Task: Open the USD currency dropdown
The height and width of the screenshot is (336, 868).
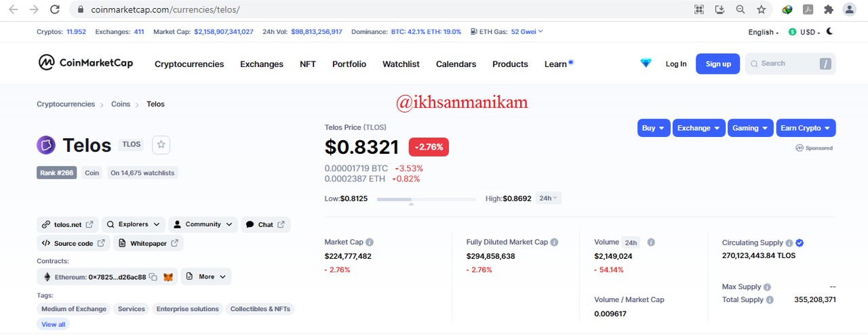Action: (x=804, y=32)
